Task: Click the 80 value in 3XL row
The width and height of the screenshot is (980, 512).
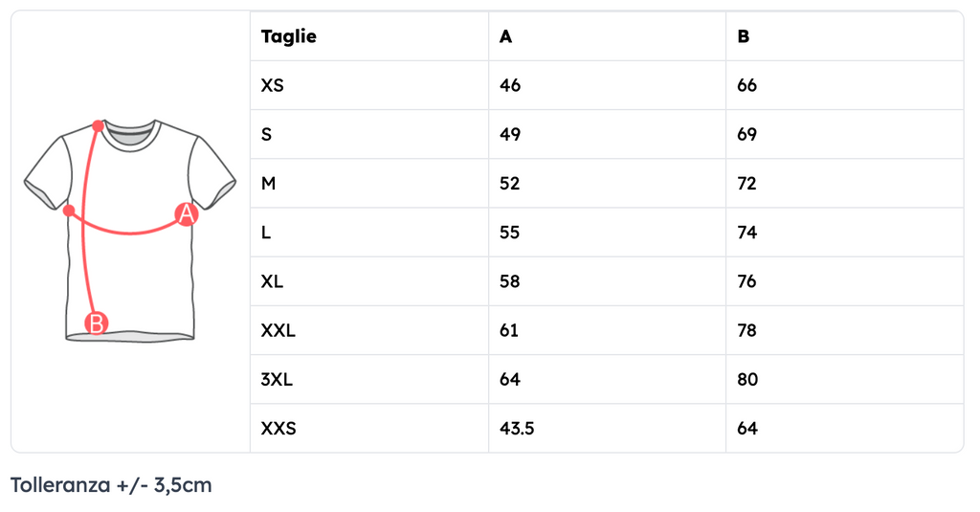Action: point(747,379)
